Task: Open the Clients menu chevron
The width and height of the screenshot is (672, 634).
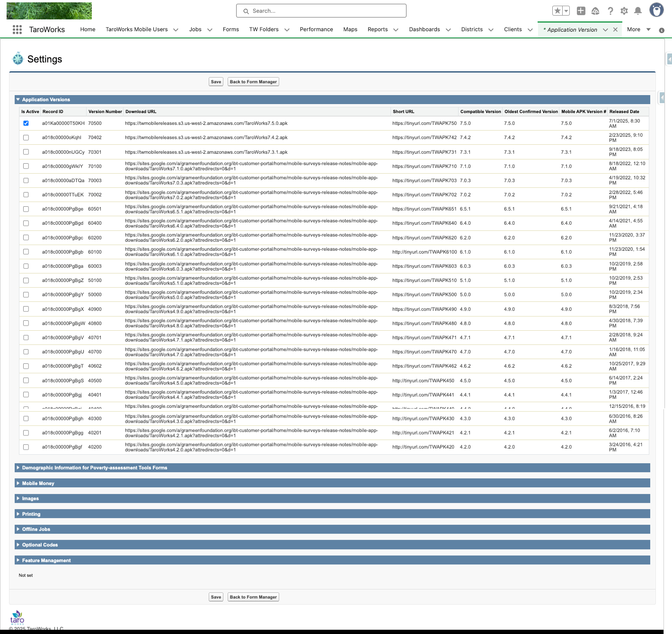Action: pyautogui.click(x=530, y=30)
